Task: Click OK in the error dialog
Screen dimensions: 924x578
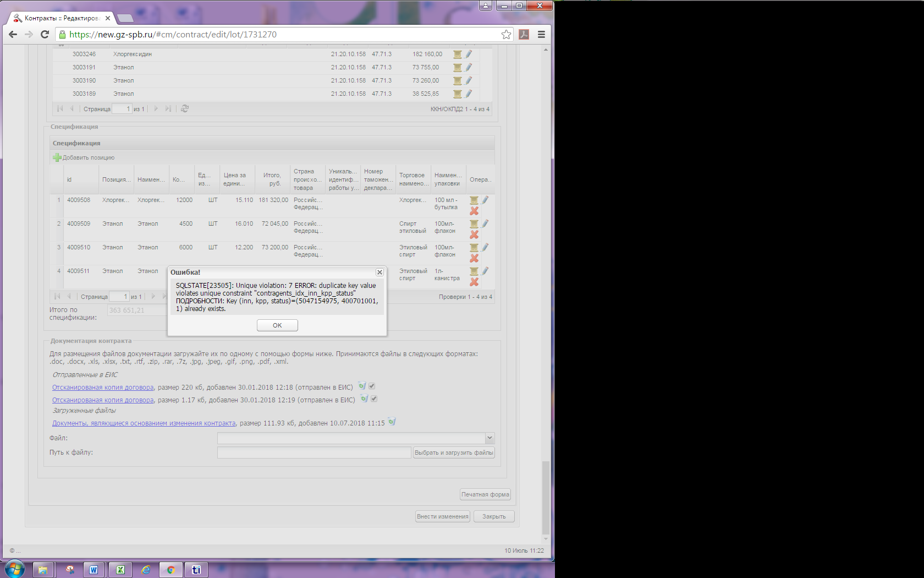Action: 277,325
